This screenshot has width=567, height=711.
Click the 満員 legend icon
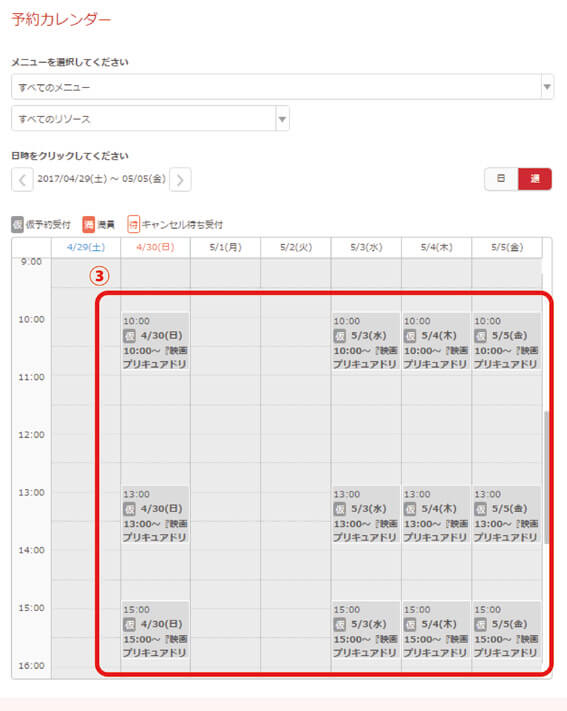[88, 224]
